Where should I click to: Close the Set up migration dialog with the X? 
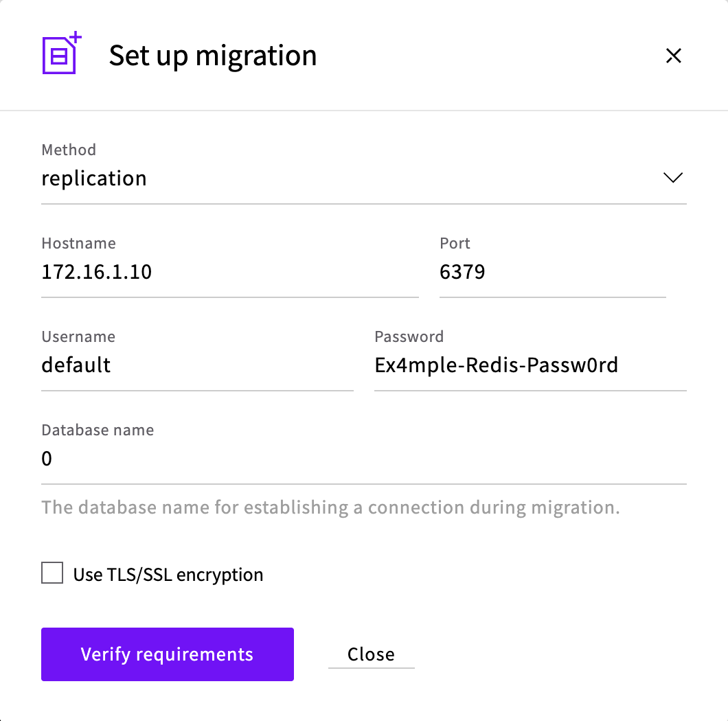click(673, 56)
